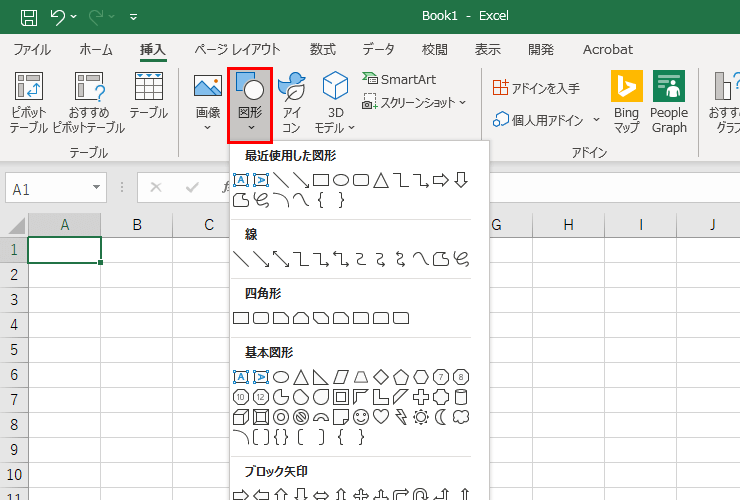This screenshot has height=500, width=740.
Task: Switch to the 開発 tab
Action: coord(541,50)
